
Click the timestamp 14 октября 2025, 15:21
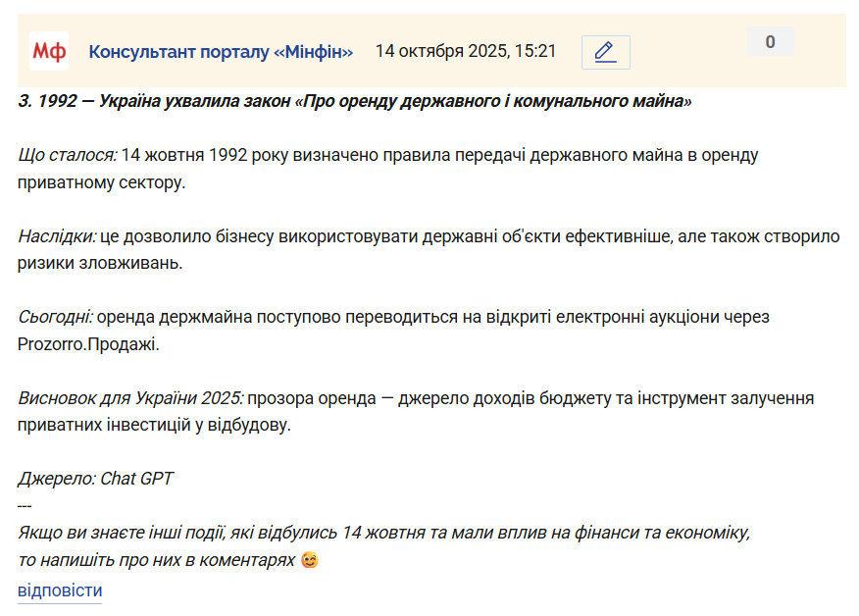466,51
